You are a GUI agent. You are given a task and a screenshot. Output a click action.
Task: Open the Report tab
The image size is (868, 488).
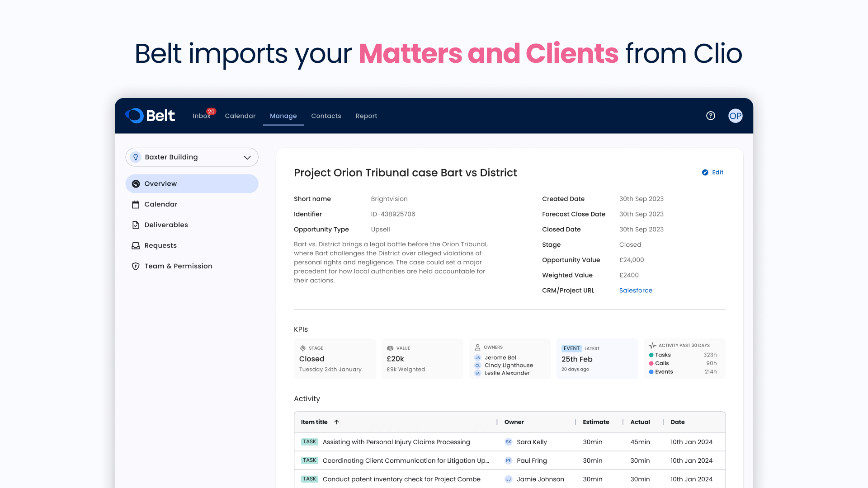(366, 116)
